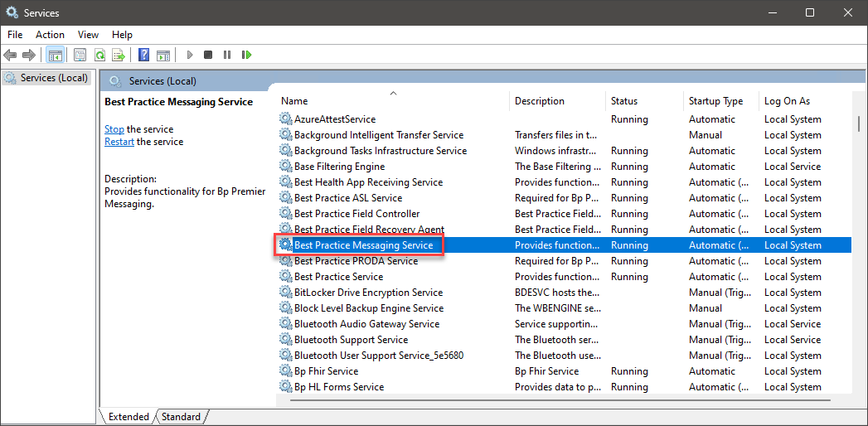Click the gear icon of AzureAttestService

coord(285,119)
